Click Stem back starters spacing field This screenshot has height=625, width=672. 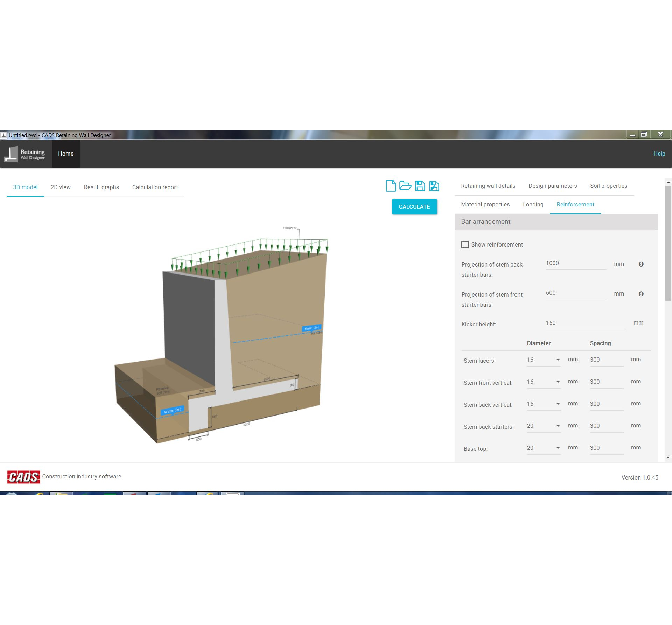pos(607,426)
